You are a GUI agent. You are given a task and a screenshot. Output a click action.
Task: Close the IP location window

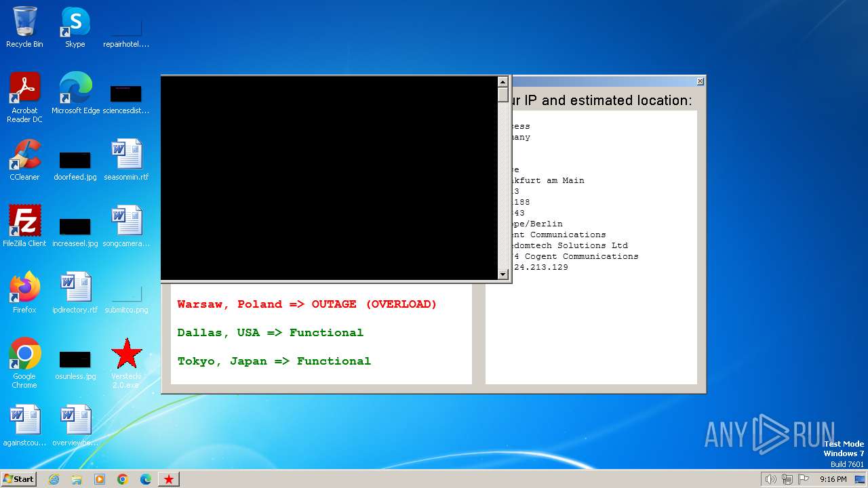(x=700, y=81)
